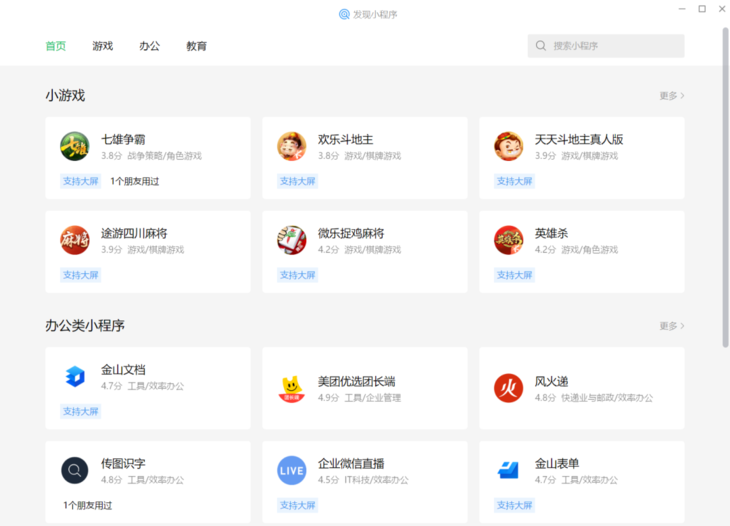Open the 途游四川麻将 red mahjong icon
This screenshot has width=730, height=526.
pos(74,240)
